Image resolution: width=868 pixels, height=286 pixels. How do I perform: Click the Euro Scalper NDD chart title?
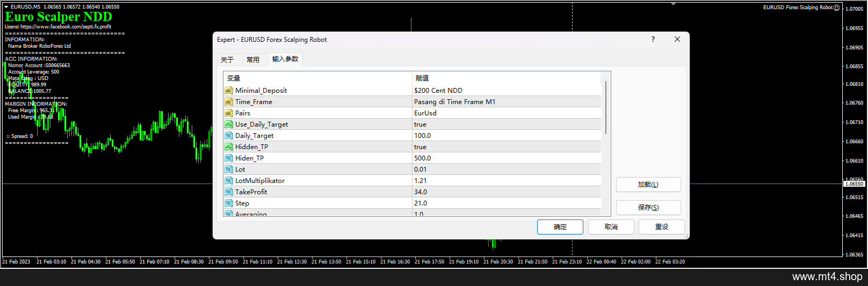[59, 17]
